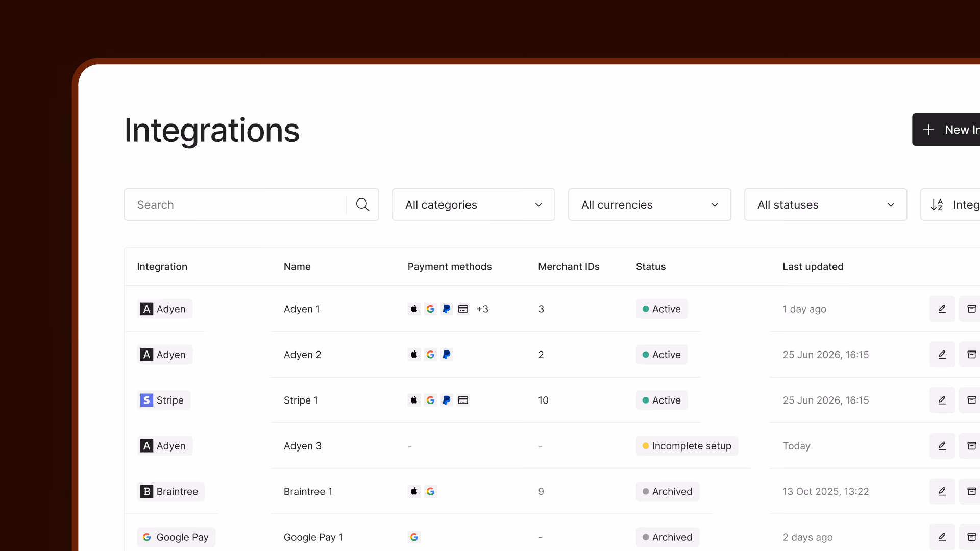Edit the Google Pay 1 integration
The image size is (980, 551).
(942, 537)
